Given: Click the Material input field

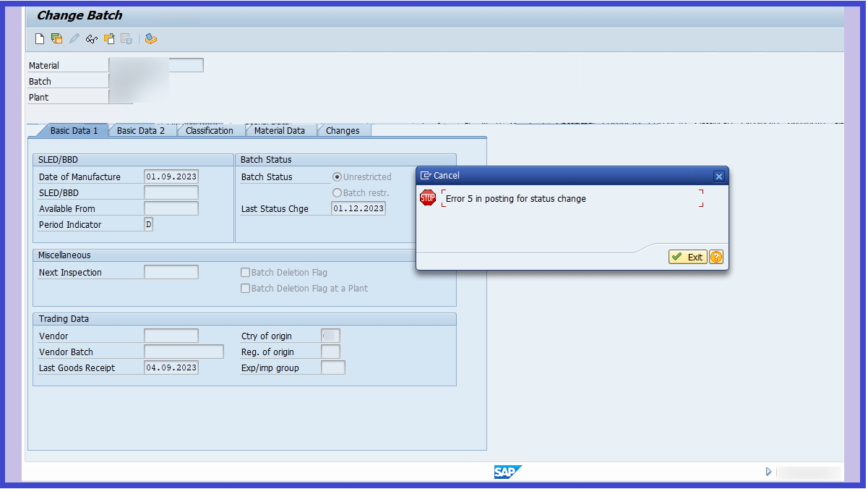Looking at the screenshot, I should pyautogui.click(x=156, y=65).
